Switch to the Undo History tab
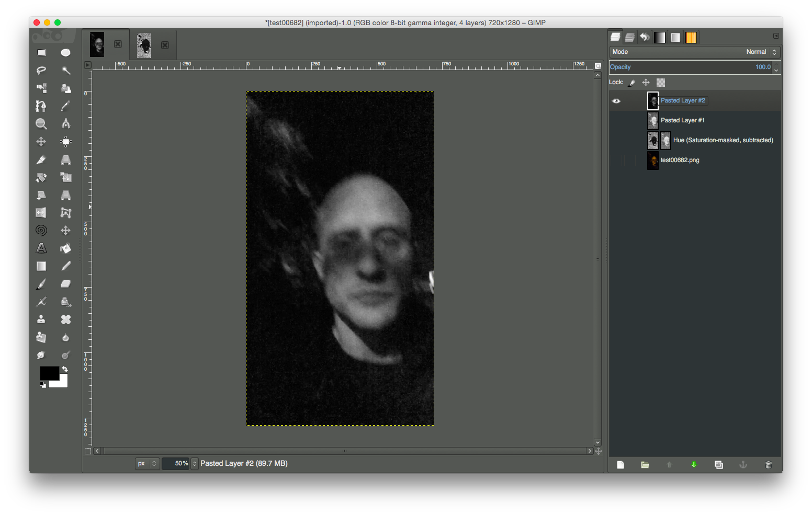The width and height of the screenshot is (812, 515). pos(645,37)
